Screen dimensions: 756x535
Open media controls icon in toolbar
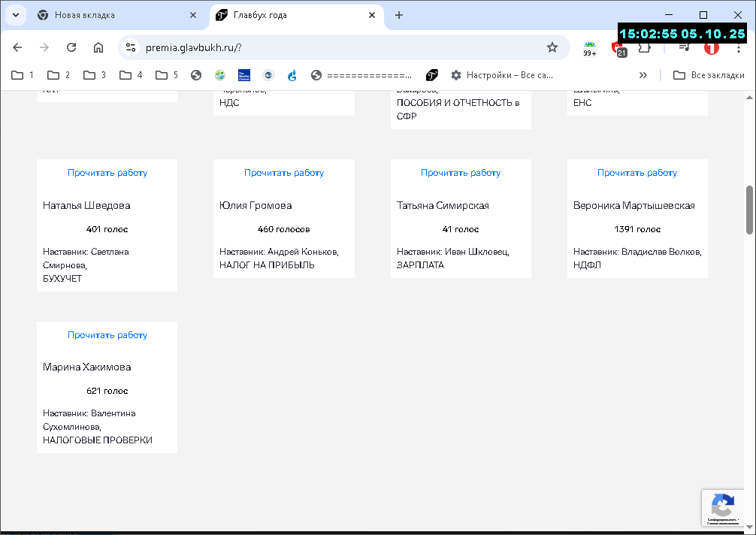tap(684, 47)
